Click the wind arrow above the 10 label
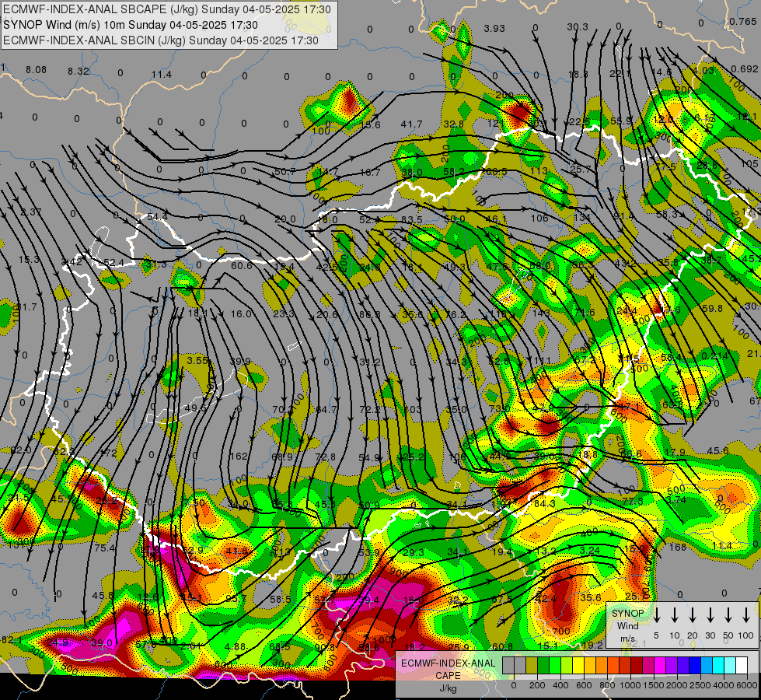The height and width of the screenshot is (700, 761). pos(674,615)
